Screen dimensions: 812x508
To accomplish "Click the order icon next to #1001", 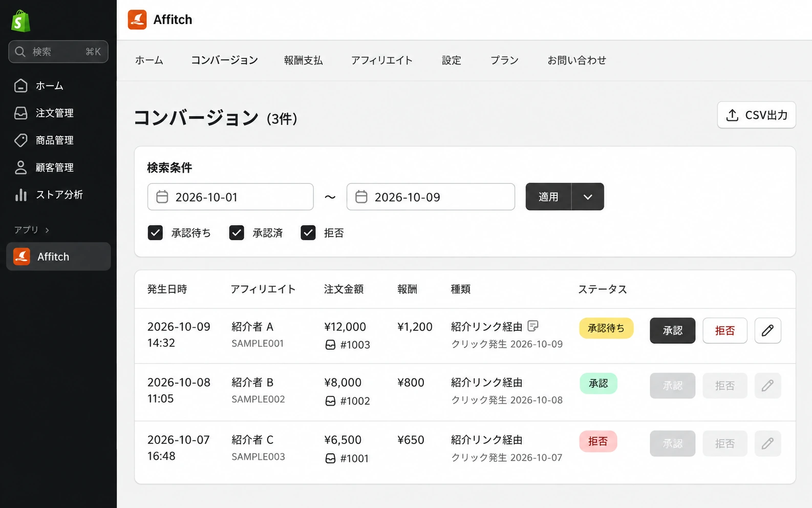I will (x=331, y=458).
